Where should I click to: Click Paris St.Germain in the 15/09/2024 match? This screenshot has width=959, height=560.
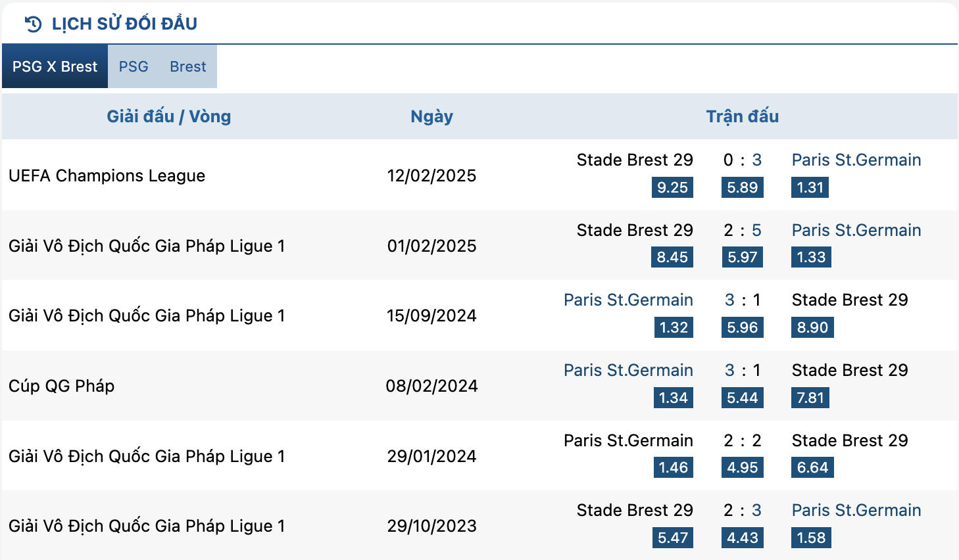[628, 300]
